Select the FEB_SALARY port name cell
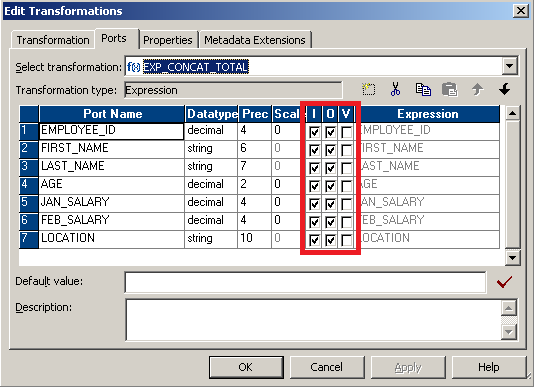Screen dimensions: 534x387 click(x=112, y=221)
